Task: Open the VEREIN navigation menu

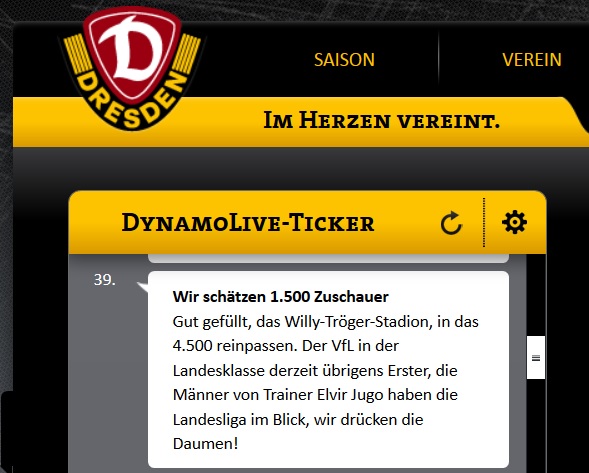Action: pyautogui.click(x=532, y=60)
